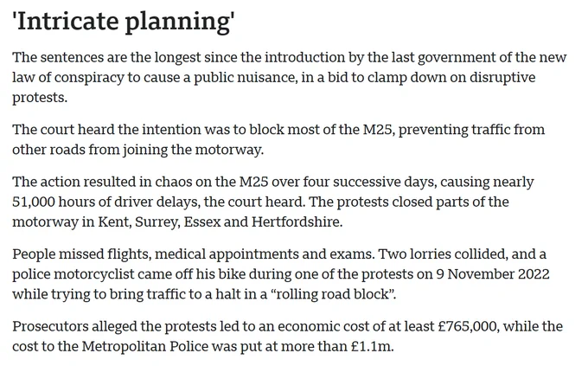Click the paragraph starting 'The sentences are the longest'
The width and height of the screenshot is (588, 366).
pyautogui.click(x=289, y=77)
